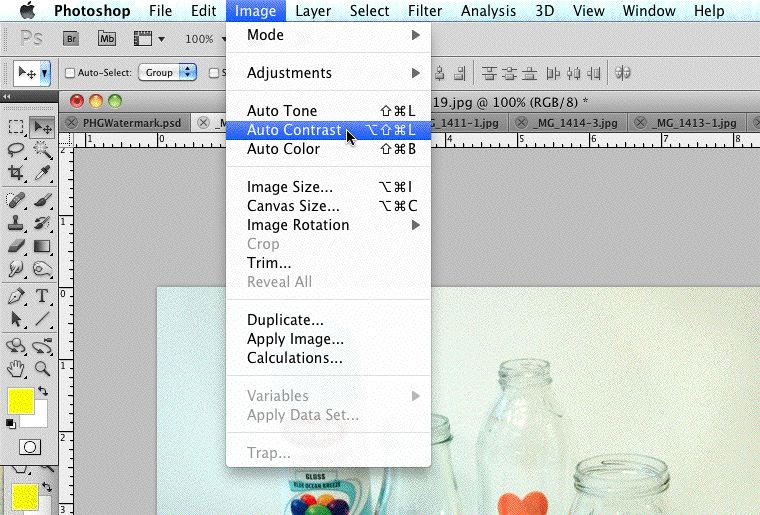Choose Trim from Image menu
Viewport: 760px width, 515px height.
coord(328,263)
